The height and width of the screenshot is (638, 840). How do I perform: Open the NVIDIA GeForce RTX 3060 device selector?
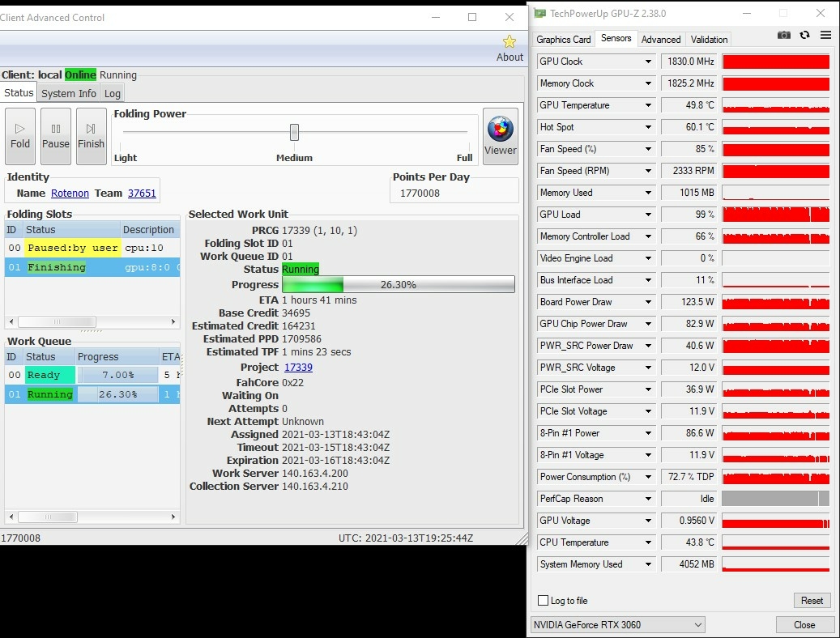pyautogui.click(x=618, y=624)
